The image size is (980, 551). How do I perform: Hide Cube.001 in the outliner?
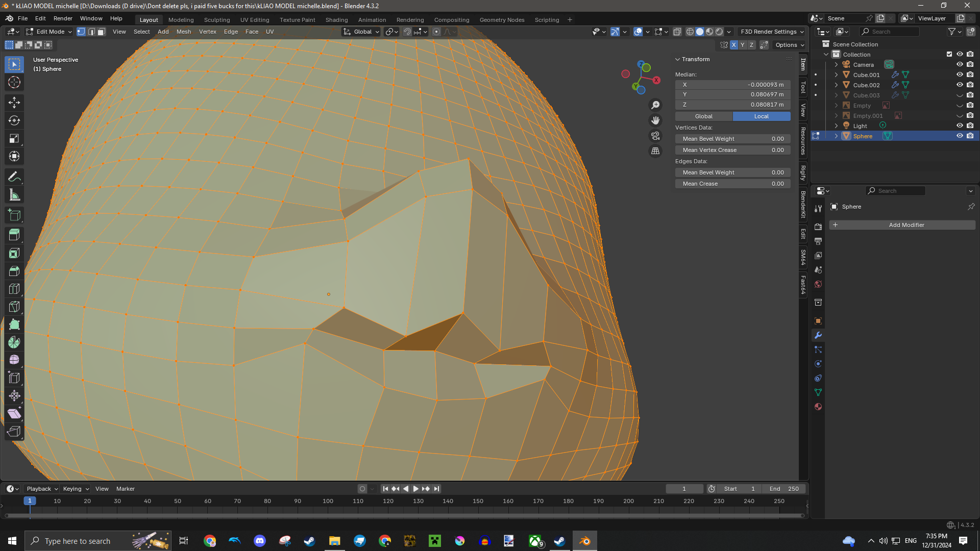tap(960, 74)
